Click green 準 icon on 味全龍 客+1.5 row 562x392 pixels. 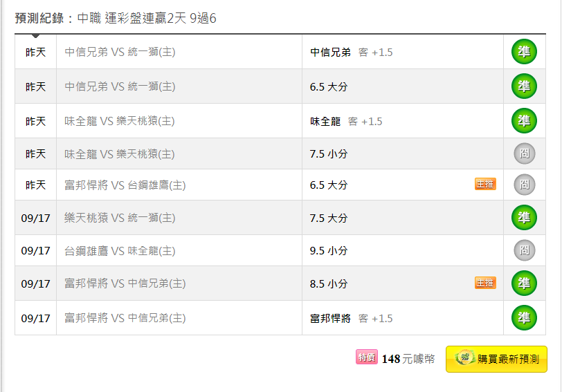coord(524,121)
